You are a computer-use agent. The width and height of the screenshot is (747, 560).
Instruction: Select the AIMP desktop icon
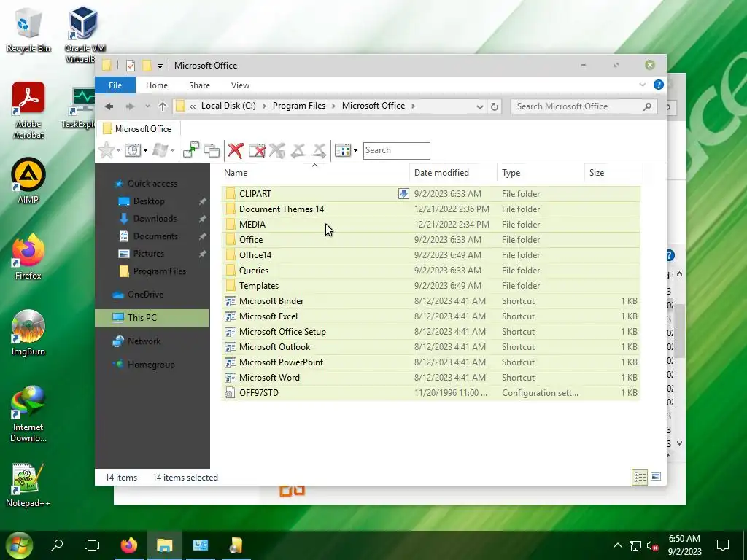point(28,181)
